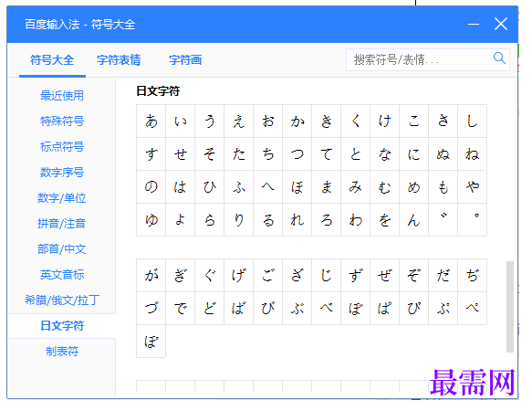Insert the hiragana い character
Viewport: 532px width, 411px height.
pyautogui.click(x=180, y=121)
